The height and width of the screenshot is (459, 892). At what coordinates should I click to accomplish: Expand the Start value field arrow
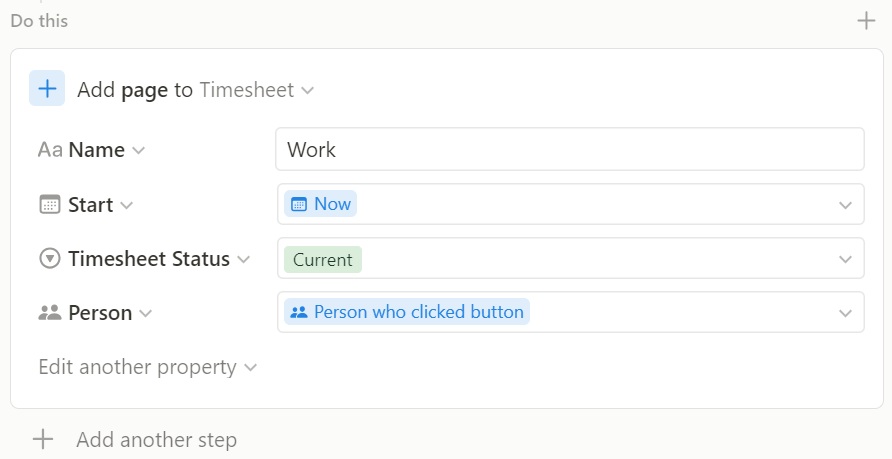tap(845, 205)
